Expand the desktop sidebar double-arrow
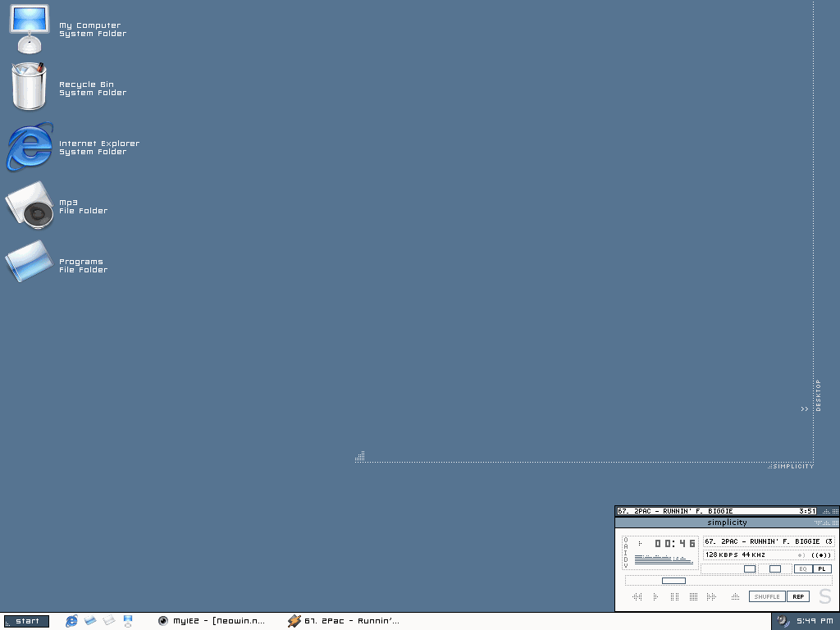 [x=805, y=409]
